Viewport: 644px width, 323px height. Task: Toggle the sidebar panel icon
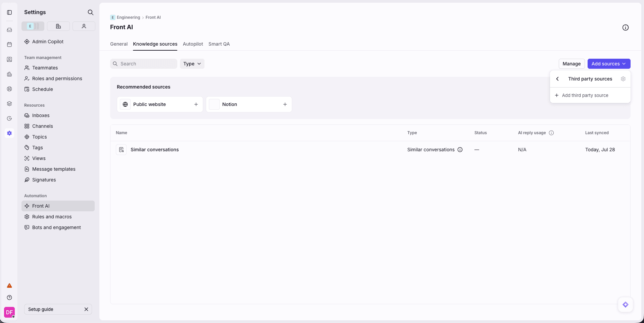click(9, 12)
